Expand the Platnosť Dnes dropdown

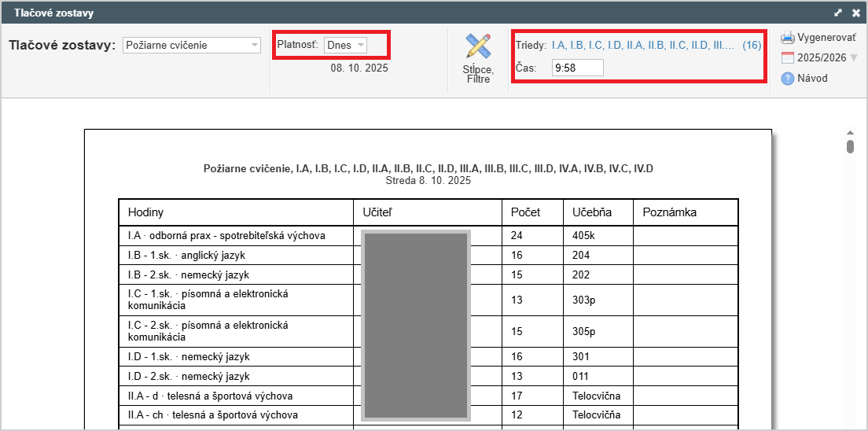pos(345,45)
